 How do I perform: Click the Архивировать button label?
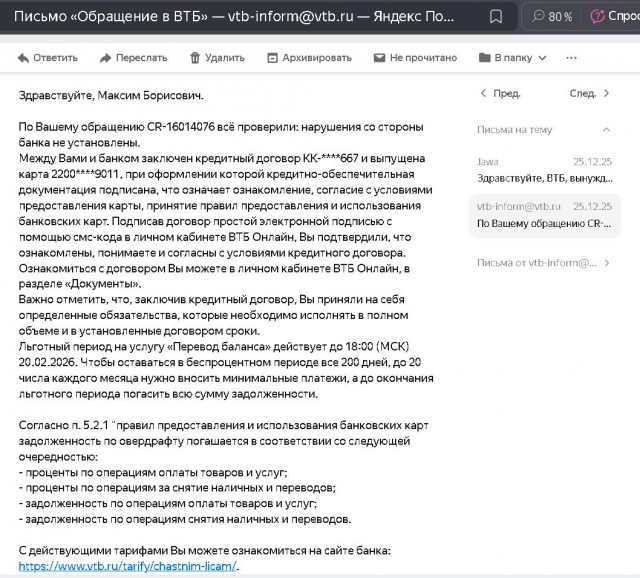click(x=317, y=58)
